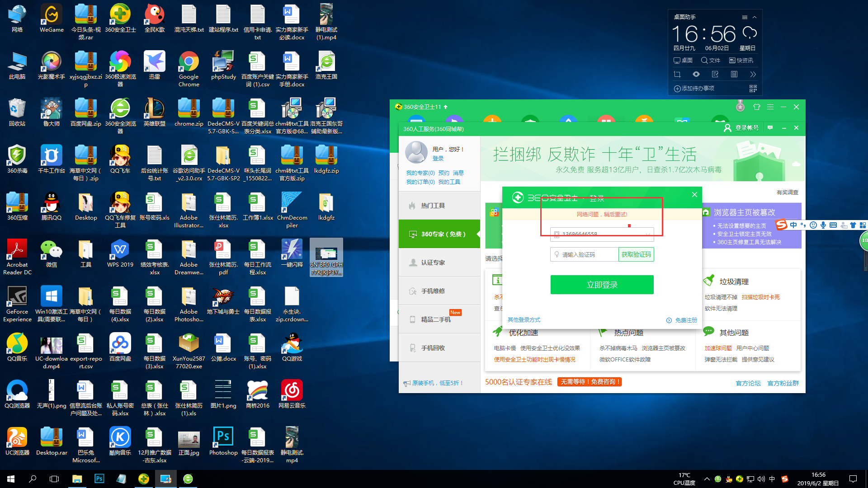Expand more tools with the double-arrow in 桌面助手

pos(754,75)
